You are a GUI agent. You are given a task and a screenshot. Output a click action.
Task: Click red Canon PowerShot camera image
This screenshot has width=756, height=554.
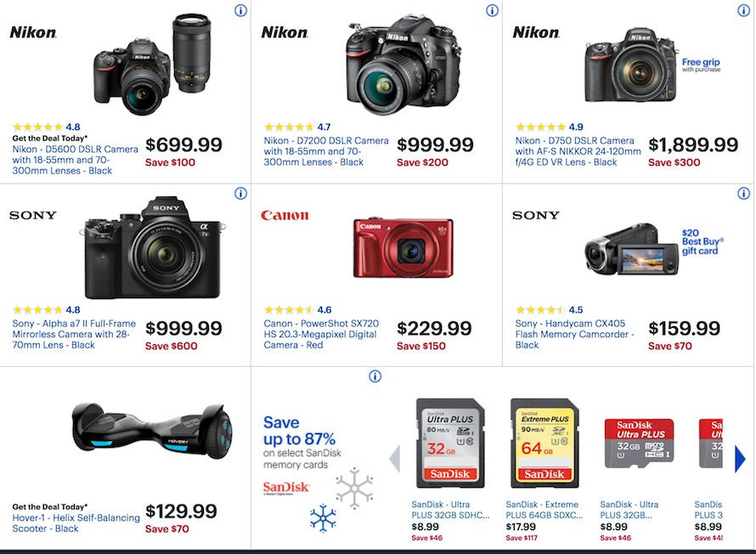[x=403, y=248]
